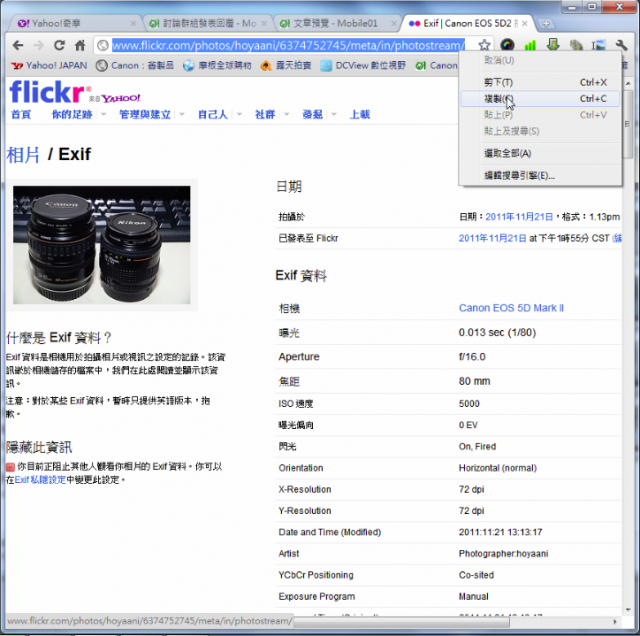Expand the dropdown arrow next to 管理與建立
Image resolution: width=640 pixels, height=636 pixels.
click(182, 114)
